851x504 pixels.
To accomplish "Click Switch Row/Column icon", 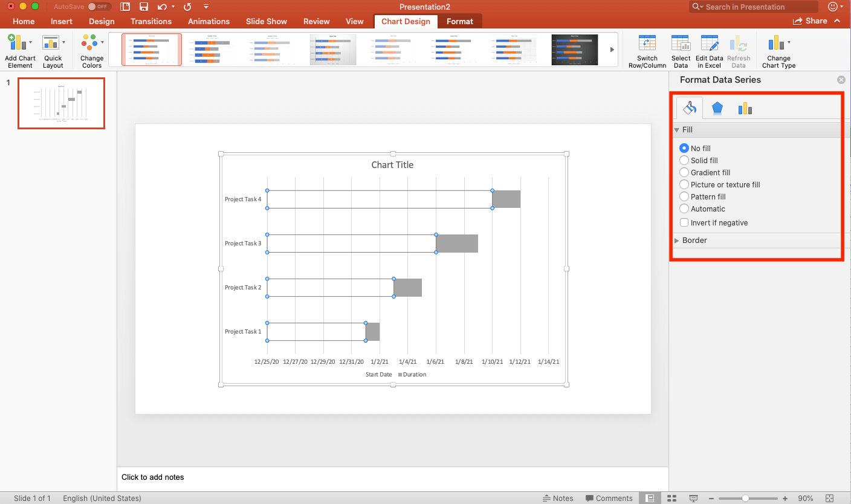I will tap(647, 45).
